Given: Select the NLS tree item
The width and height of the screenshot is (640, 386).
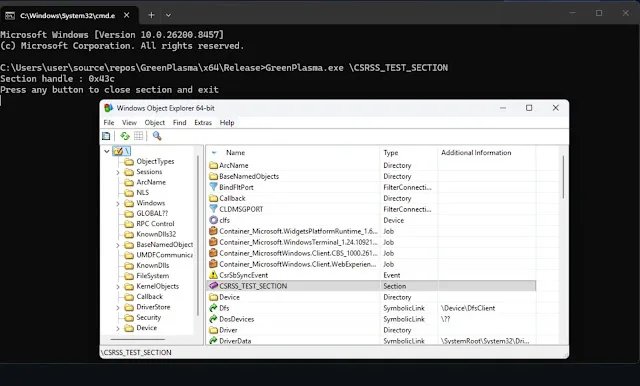Looking at the screenshot, I should [x=142, y=193].
